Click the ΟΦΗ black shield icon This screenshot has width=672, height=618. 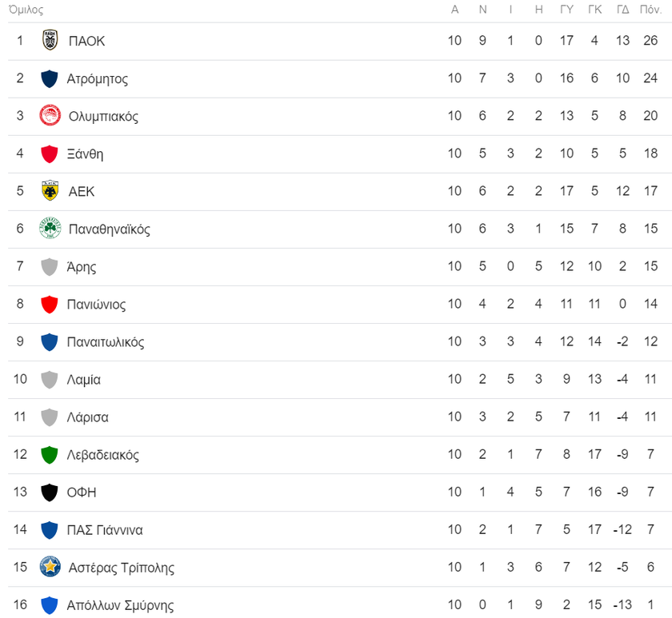click(50, 492)
